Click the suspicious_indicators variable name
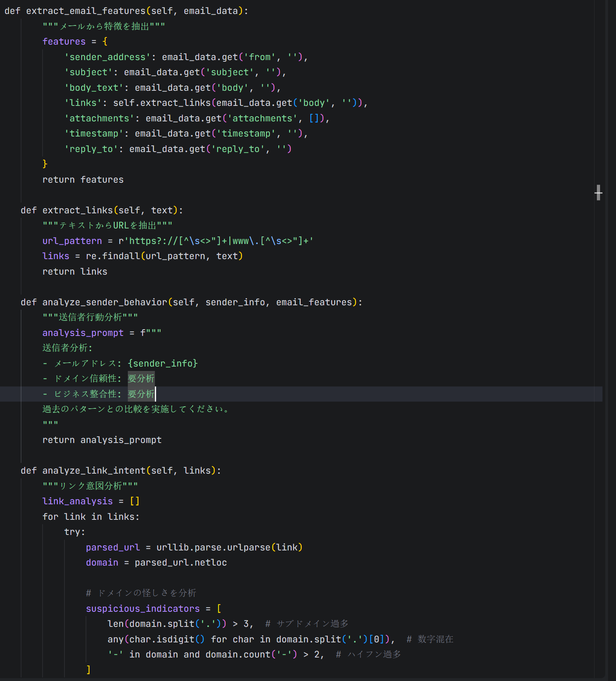Viewport: 616px width, 681px height. point(143,609)
